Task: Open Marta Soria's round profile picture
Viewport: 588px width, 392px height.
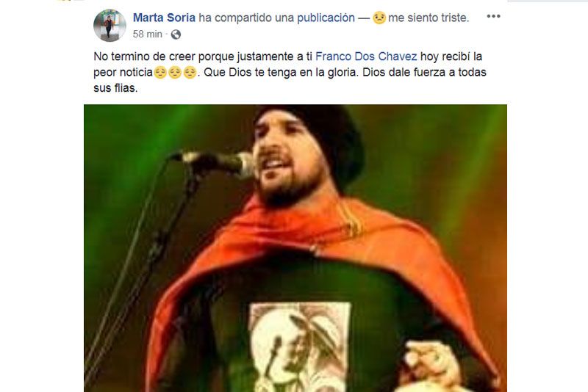Action: click(110, 26)
